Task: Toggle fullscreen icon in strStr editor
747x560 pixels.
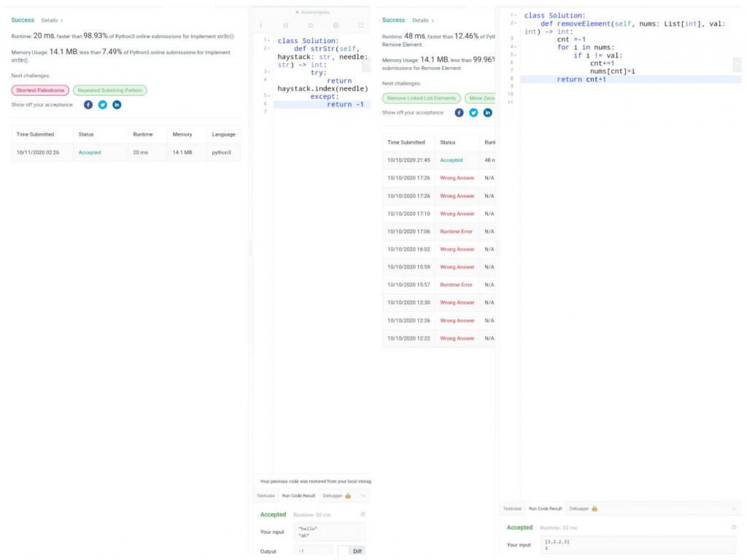Action: point(360,26)
